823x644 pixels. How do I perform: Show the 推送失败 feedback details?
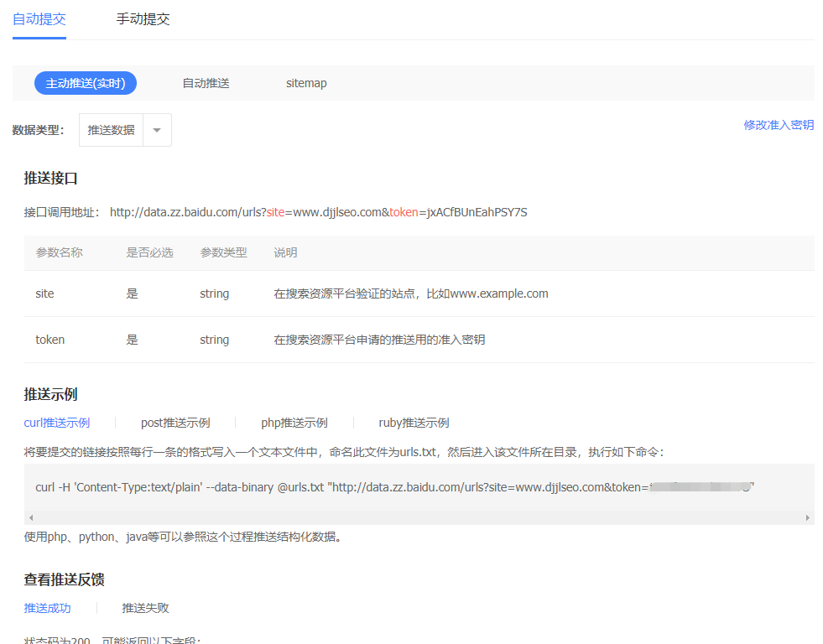[x=145, y=608]
